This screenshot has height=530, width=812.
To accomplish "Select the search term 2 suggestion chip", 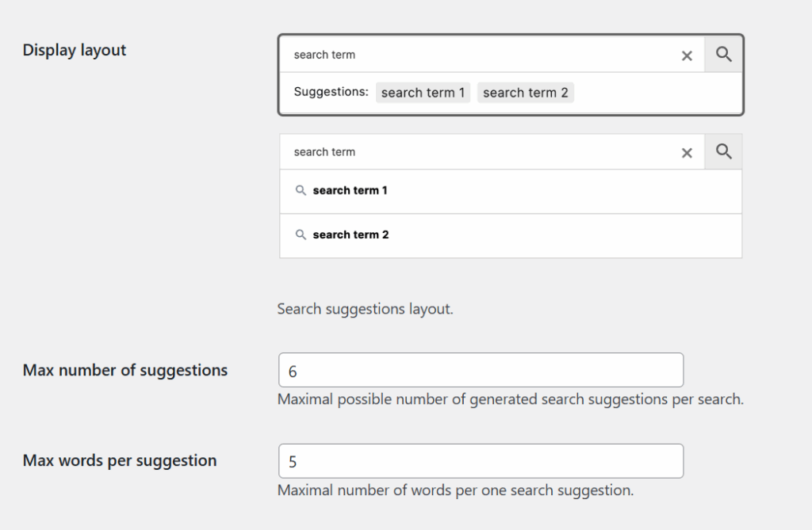I will 525,92.
